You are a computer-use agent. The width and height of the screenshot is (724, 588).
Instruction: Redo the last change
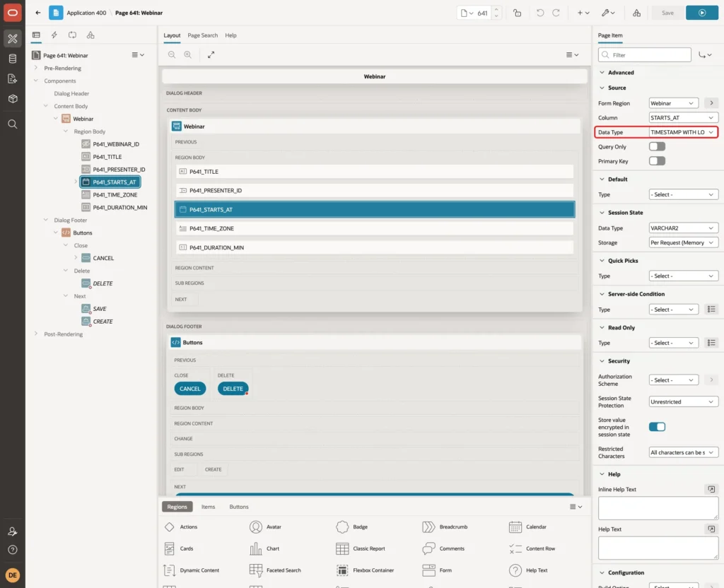(556, 13)
